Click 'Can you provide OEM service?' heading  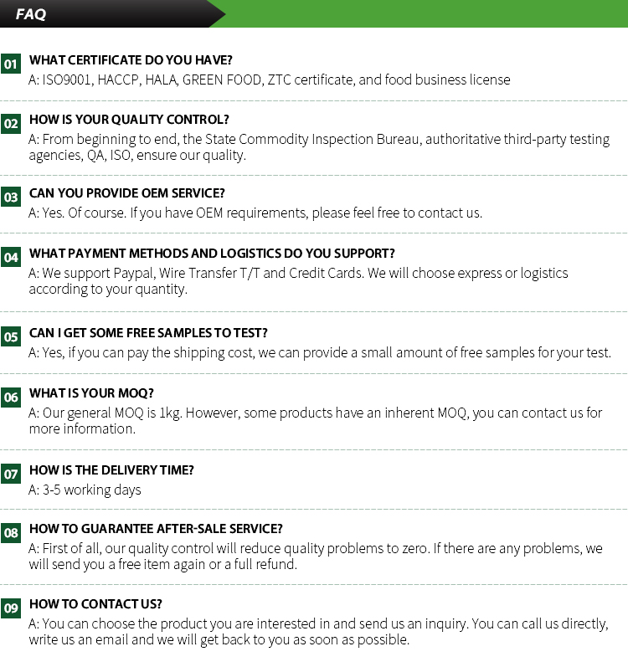pyautogui.click(x=126, y=193)
